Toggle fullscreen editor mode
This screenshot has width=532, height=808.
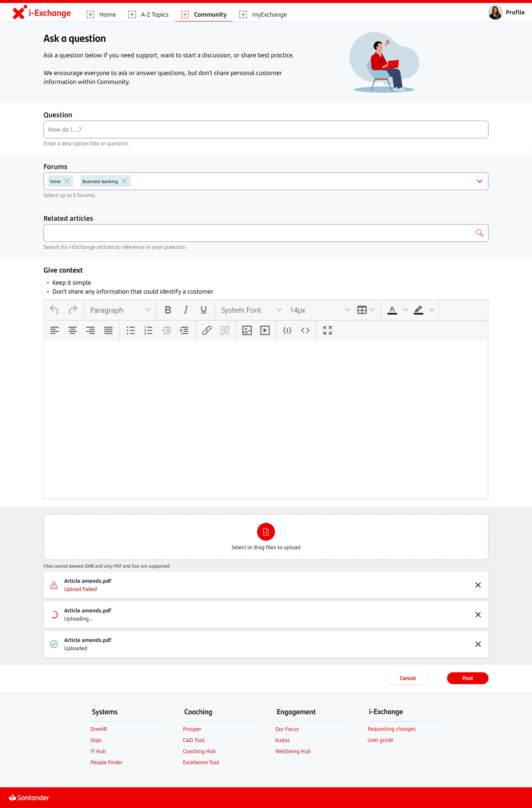tap(327, 330)
